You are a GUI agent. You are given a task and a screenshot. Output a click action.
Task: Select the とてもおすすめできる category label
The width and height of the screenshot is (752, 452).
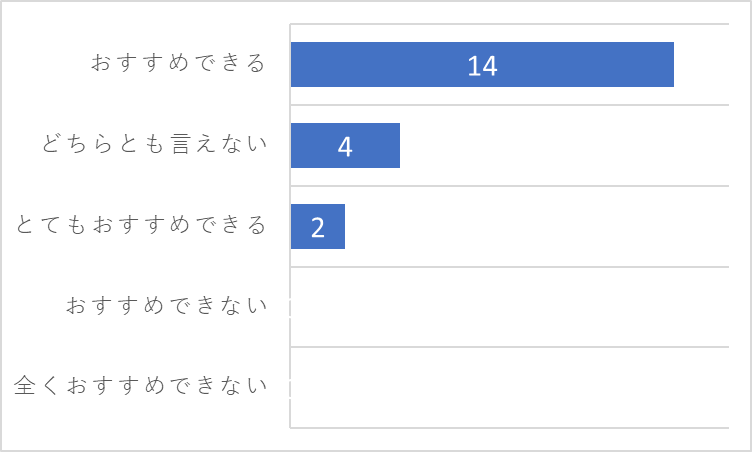click(x=141, y=225)
